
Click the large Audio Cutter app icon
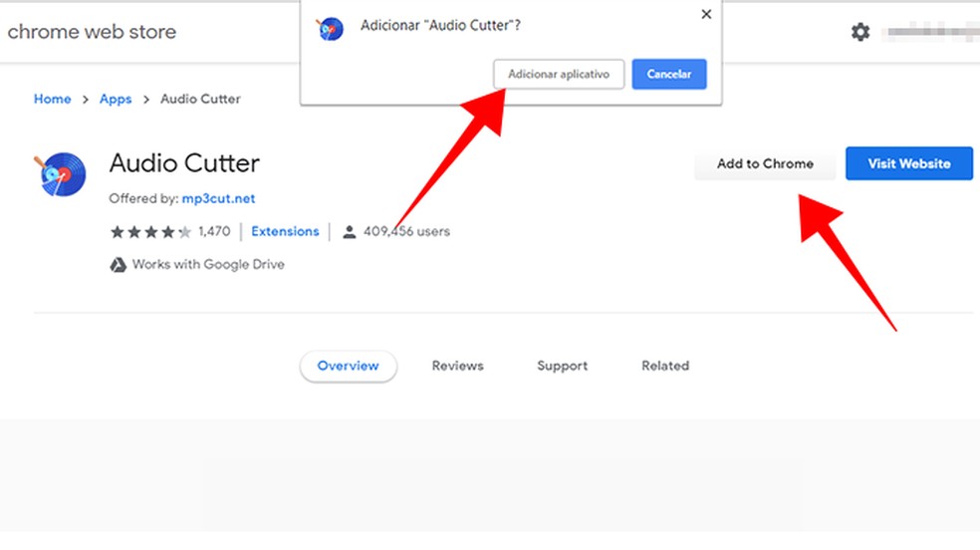pyautogui.click(x=60, y=174)
